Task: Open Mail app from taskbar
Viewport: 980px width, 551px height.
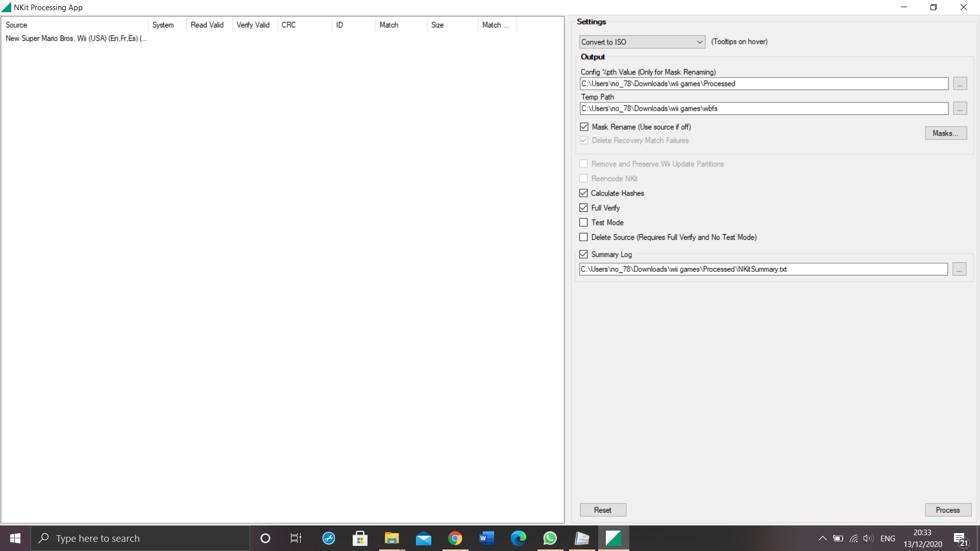Action: (423, 538)
